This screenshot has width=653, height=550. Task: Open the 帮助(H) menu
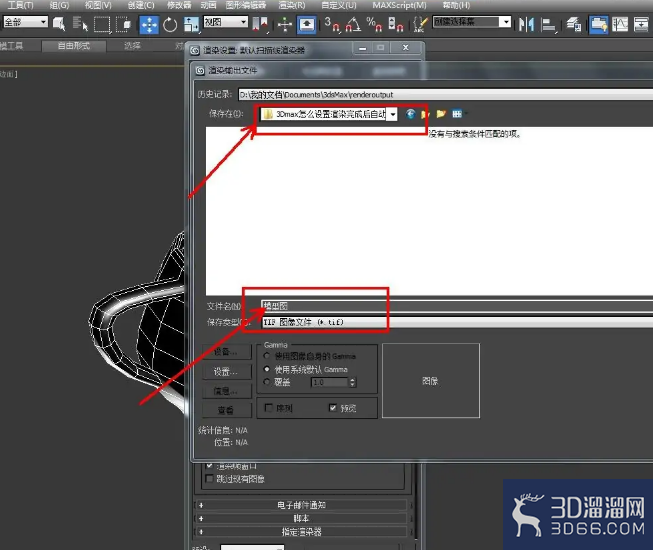pos(456,5)
